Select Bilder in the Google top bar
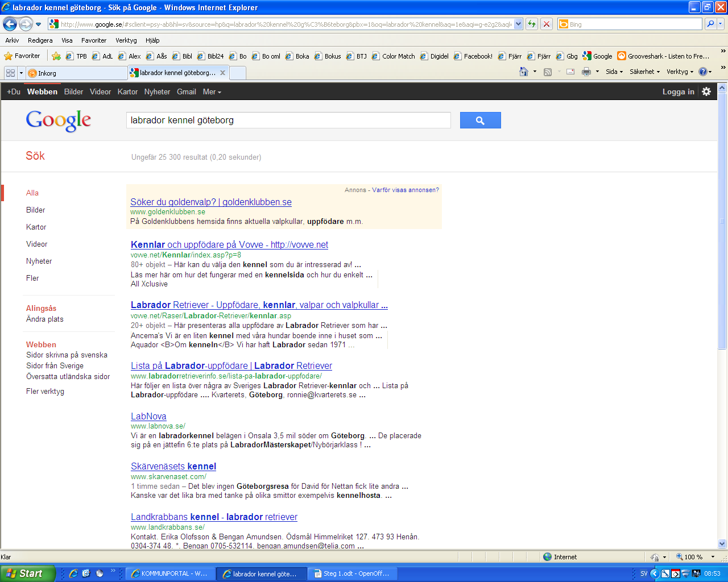The image size is (728, 582). (x=73, y=92)
